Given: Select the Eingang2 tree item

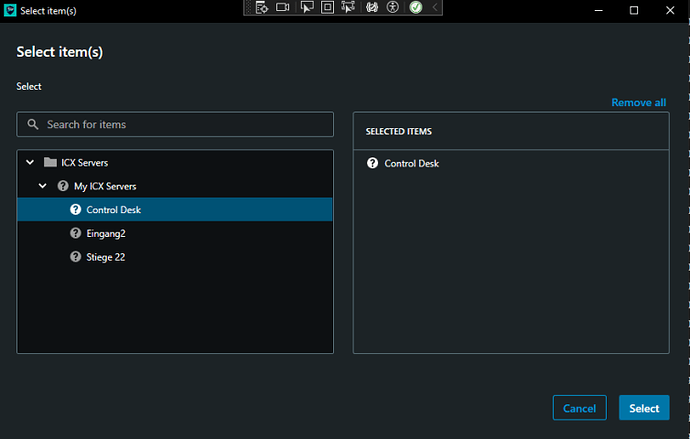Looking at the screenshot, I should (105, 233).
